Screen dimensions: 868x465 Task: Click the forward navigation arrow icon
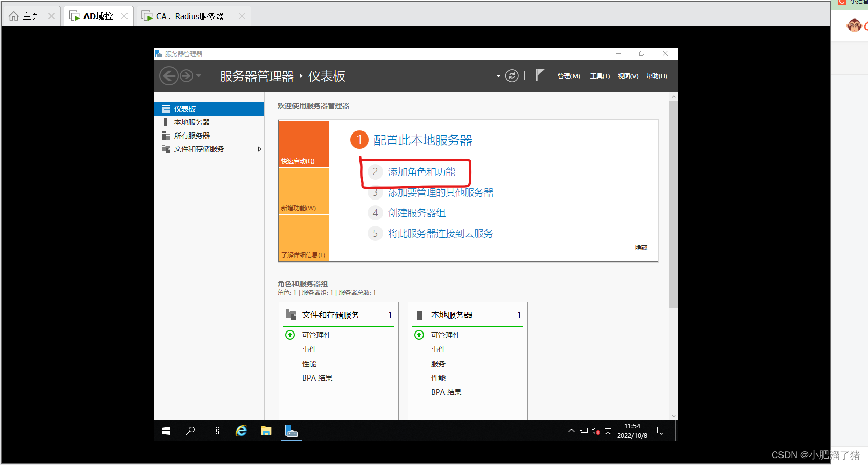tap(186, 76)
